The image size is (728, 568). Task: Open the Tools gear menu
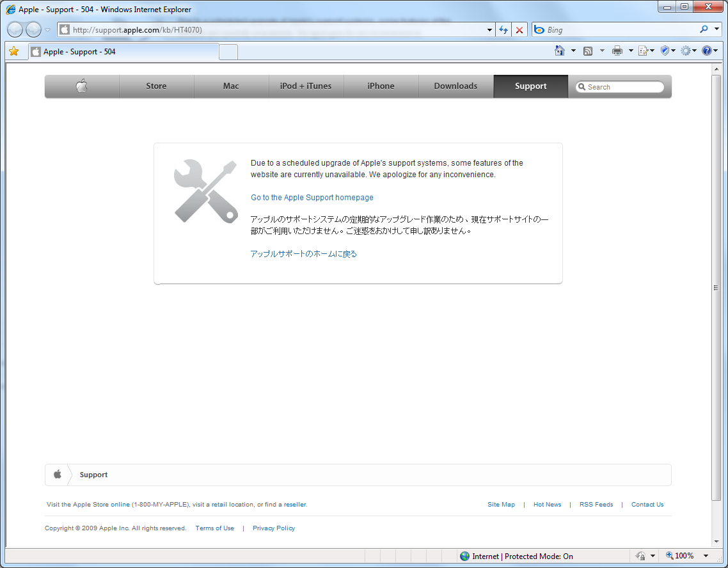click(x=688, y=51)
